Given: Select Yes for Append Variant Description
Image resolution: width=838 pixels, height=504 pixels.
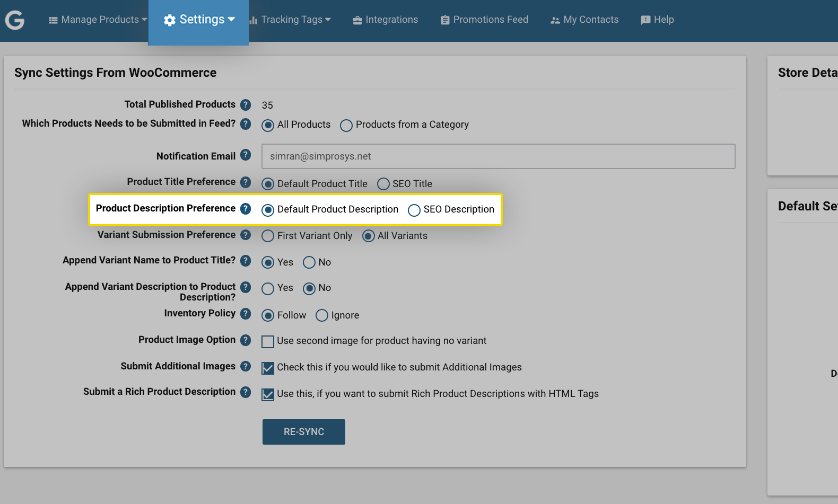Looking at the screenshot, I should coord(268,288).
